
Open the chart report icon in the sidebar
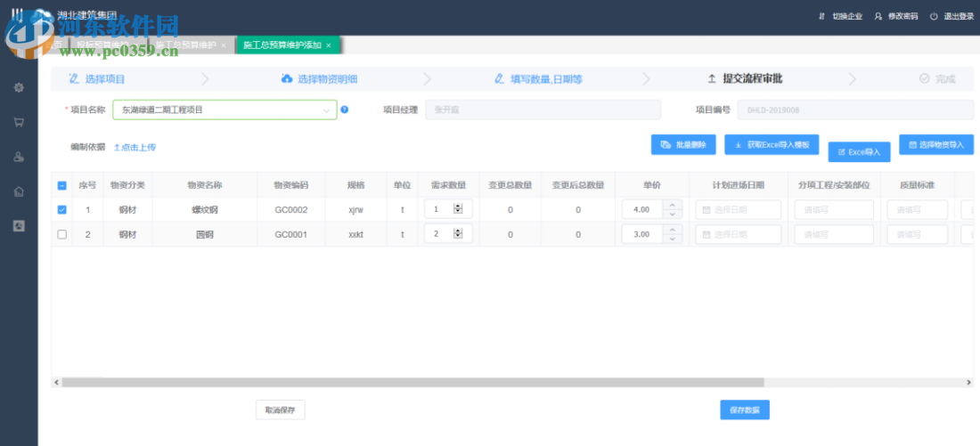tap(19, 225)
